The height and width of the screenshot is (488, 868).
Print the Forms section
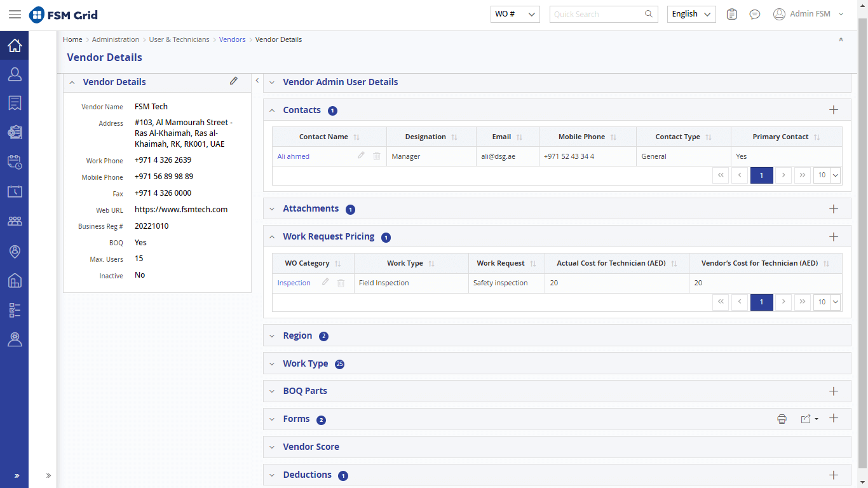coord(782,419)
